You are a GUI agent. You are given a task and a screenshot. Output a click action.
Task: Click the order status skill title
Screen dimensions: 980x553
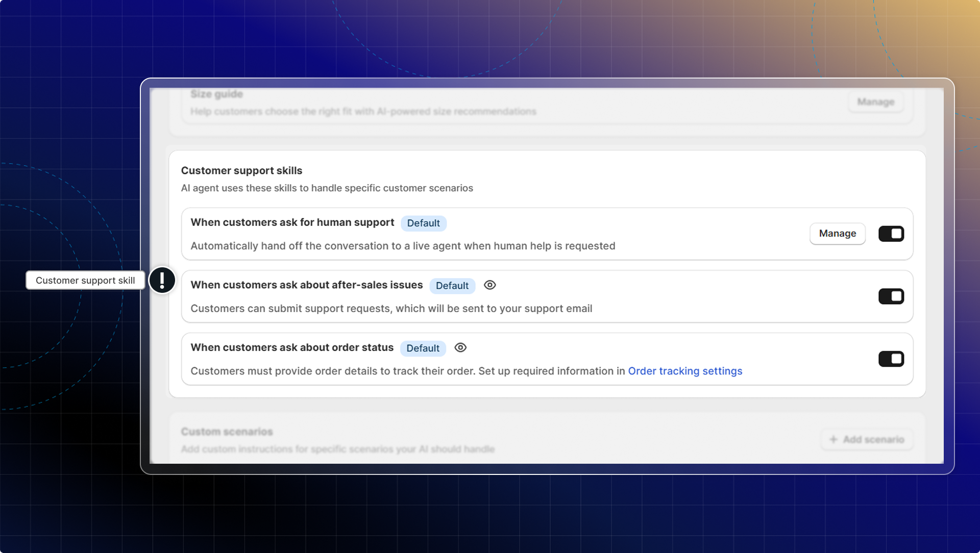[292, 347]
